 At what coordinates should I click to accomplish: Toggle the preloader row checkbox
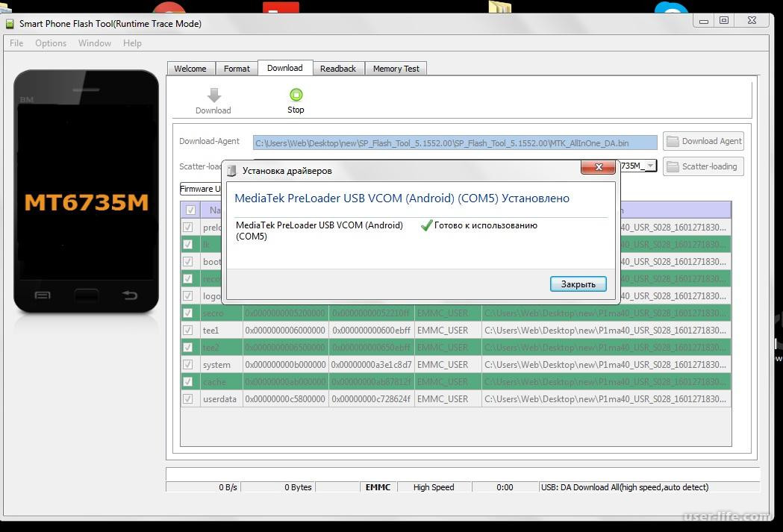click(x=188, y=227)
